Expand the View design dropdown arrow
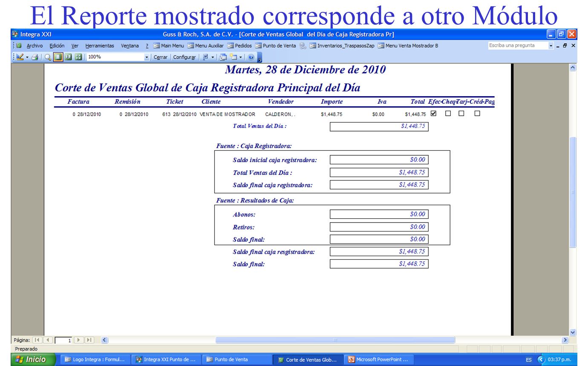The height and width of the screenshot is (366, 588). pyautogui.click(x=26, y=57)
